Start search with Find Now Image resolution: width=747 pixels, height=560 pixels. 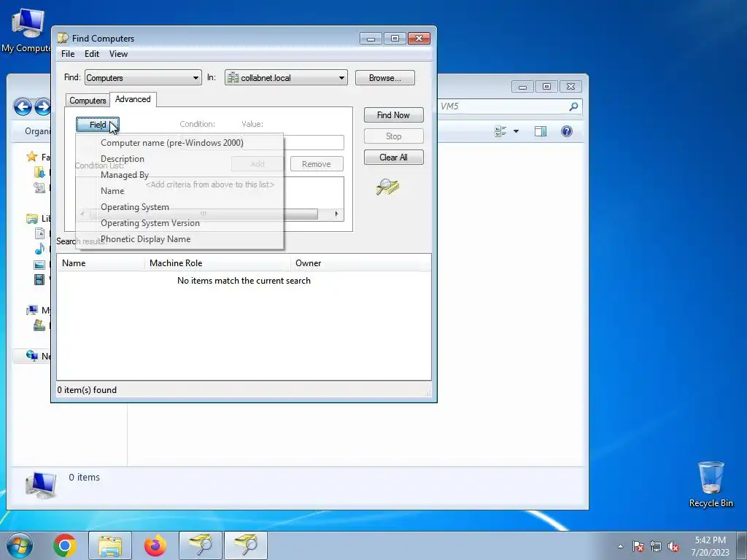393,114
